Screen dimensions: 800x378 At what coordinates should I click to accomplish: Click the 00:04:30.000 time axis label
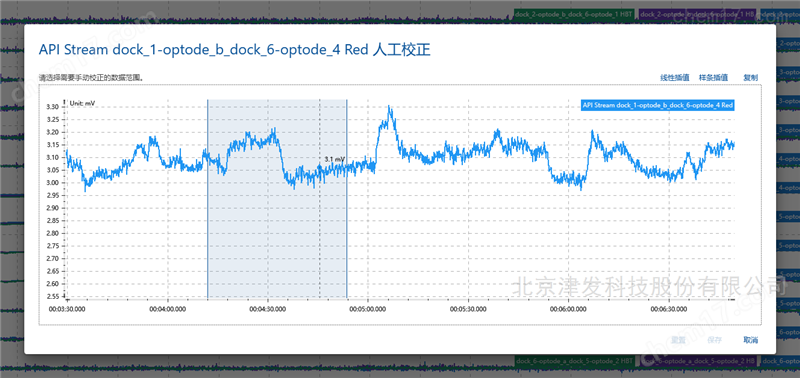267,309
